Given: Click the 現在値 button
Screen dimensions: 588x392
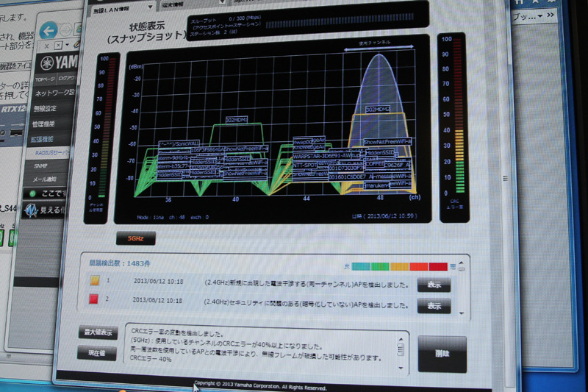Looking at the screenshot, I should coord(97,353).
